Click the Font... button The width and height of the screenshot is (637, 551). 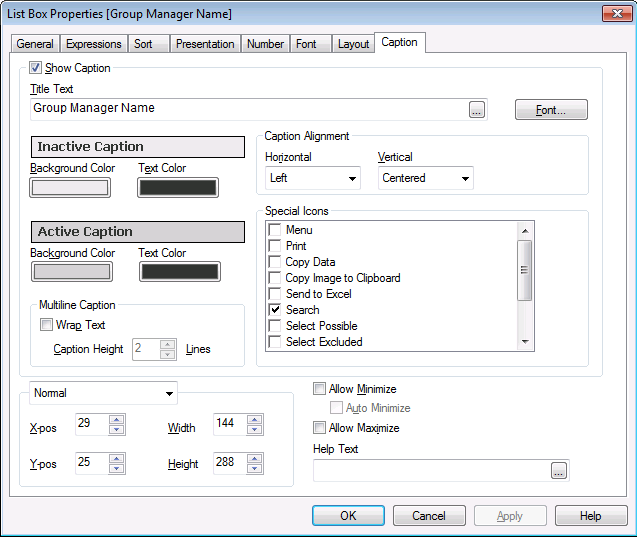point(551,110)
